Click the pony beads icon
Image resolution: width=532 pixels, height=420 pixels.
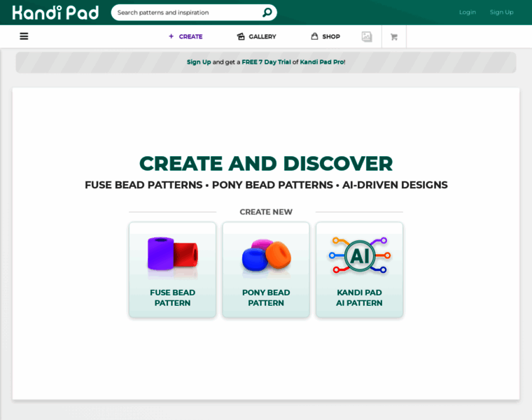pyautogui.click(x=266, y=255)
